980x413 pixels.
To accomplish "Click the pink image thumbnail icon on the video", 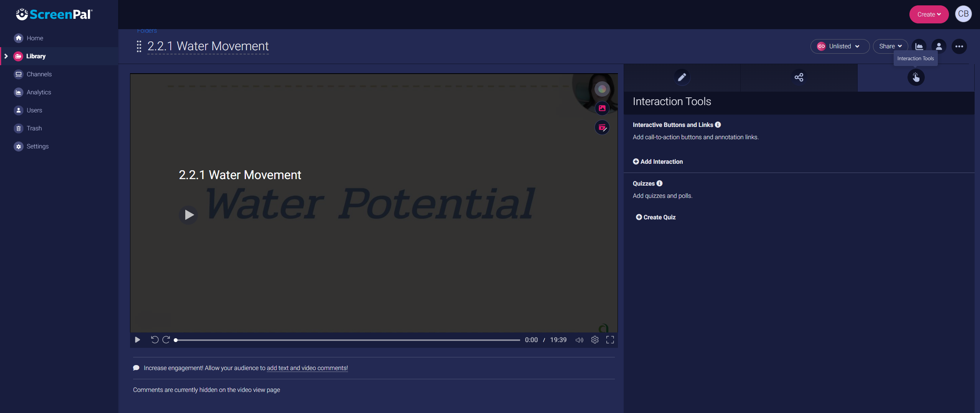I will tap(601, 108).
